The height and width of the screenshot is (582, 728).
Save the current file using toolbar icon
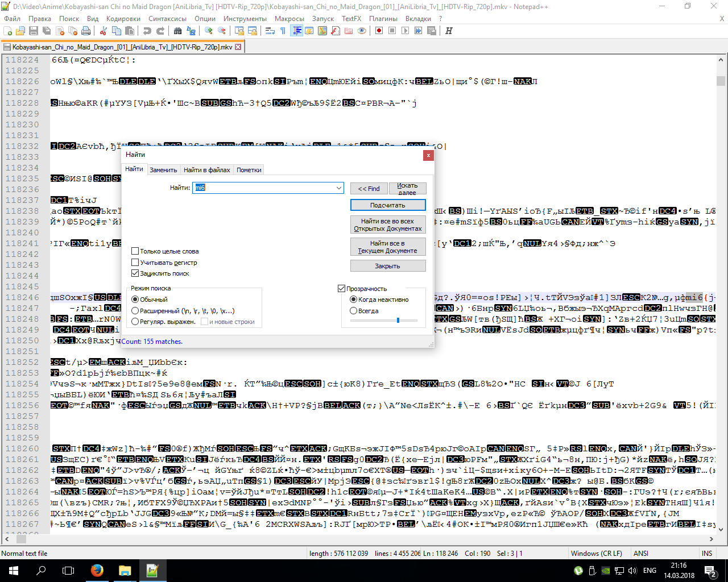[34, 31]
